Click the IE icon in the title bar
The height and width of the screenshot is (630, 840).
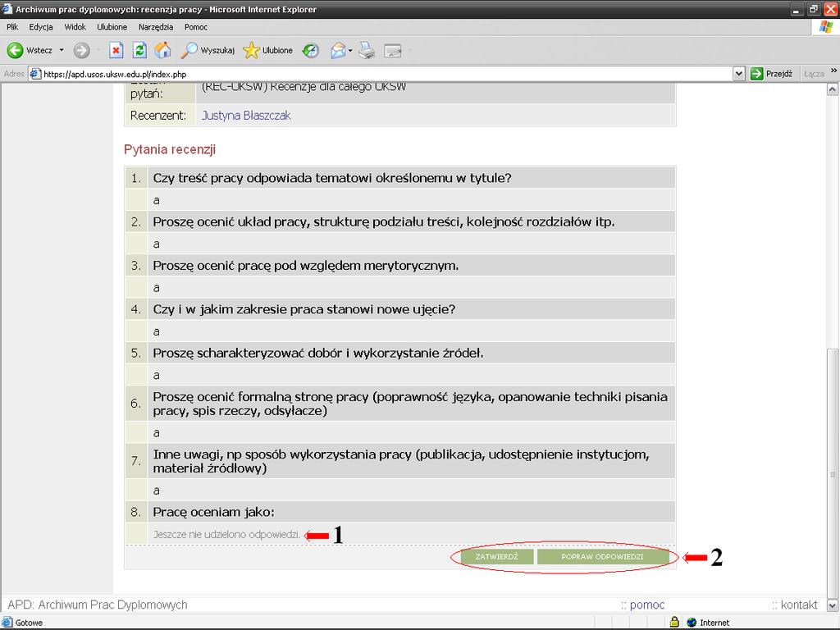(x=7, y=9)
